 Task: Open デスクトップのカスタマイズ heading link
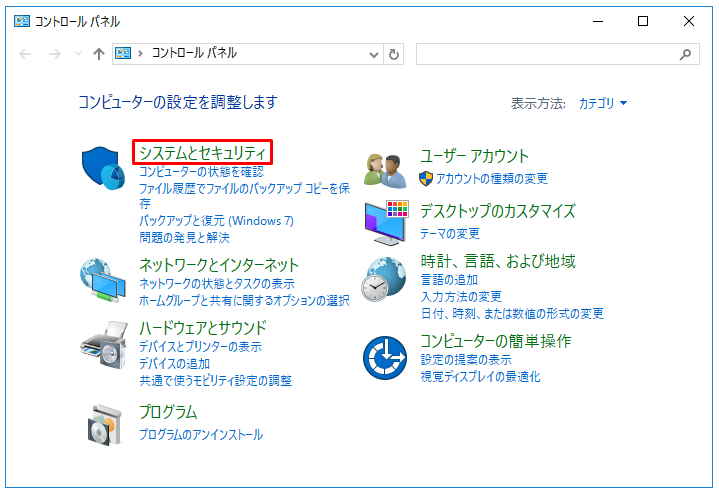point(498,210)
